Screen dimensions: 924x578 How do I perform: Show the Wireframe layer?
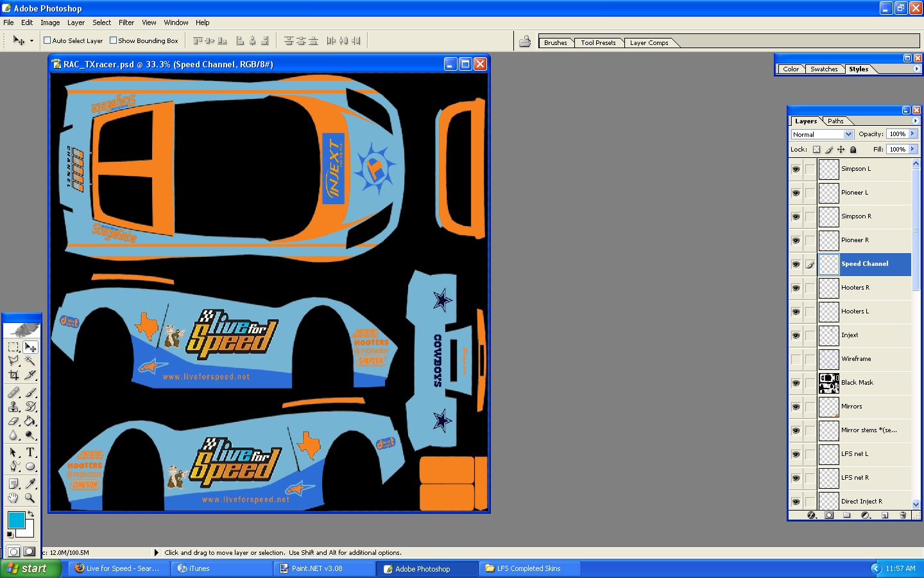coord(796,359)
